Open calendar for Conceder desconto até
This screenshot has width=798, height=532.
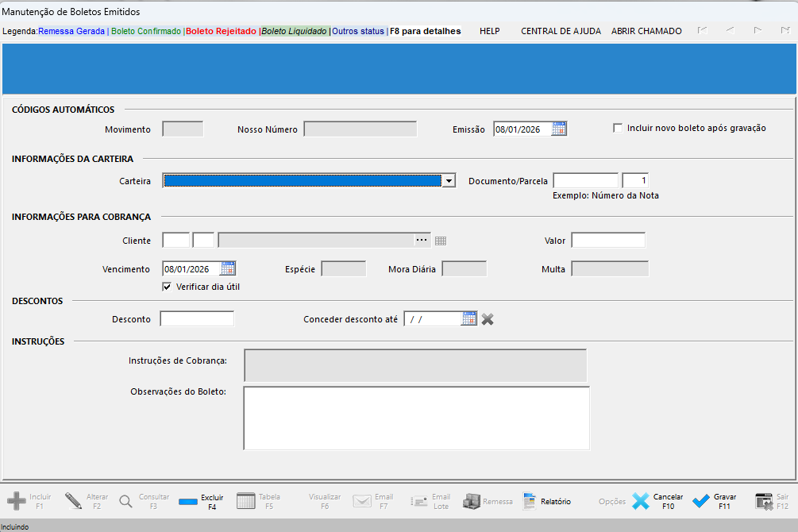tap(469, 318)
